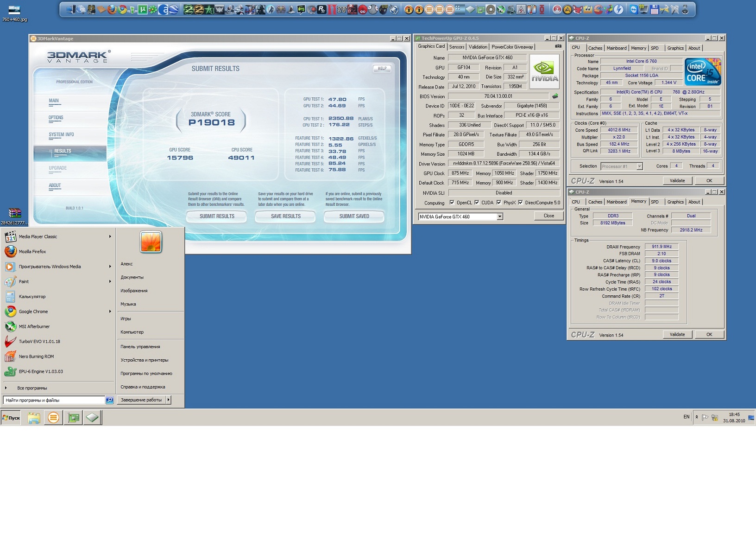Open uTorrent from the top dock
The width and height of the screenshot is (756, 541).
[143, 9]
